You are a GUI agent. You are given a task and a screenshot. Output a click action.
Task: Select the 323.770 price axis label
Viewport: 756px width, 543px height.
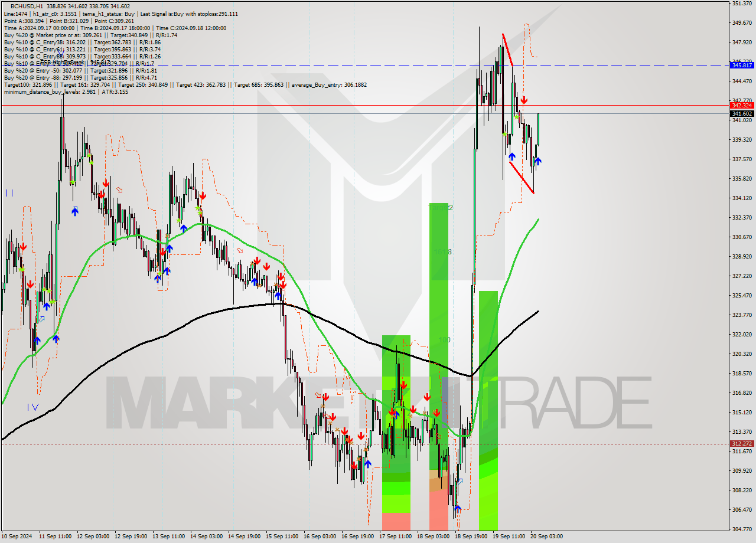click(742, 315)
